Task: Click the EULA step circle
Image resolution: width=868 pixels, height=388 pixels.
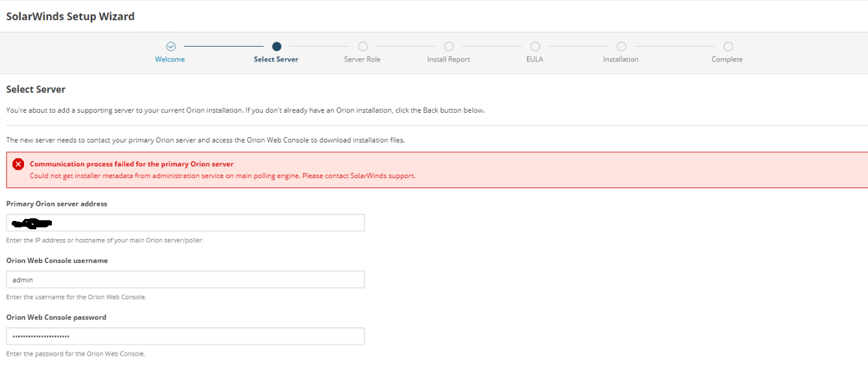Action: coord(535,47)
